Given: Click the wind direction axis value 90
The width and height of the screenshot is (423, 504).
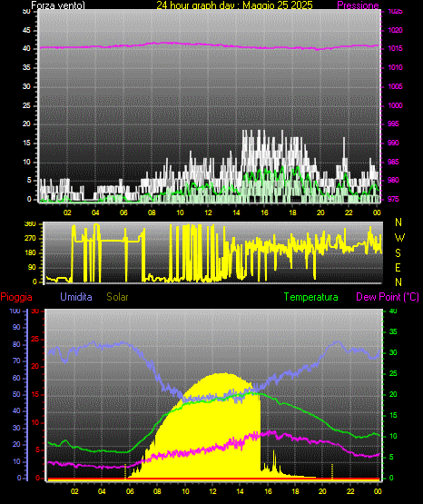Looking at the screenshot, I should tap(33, 267).
